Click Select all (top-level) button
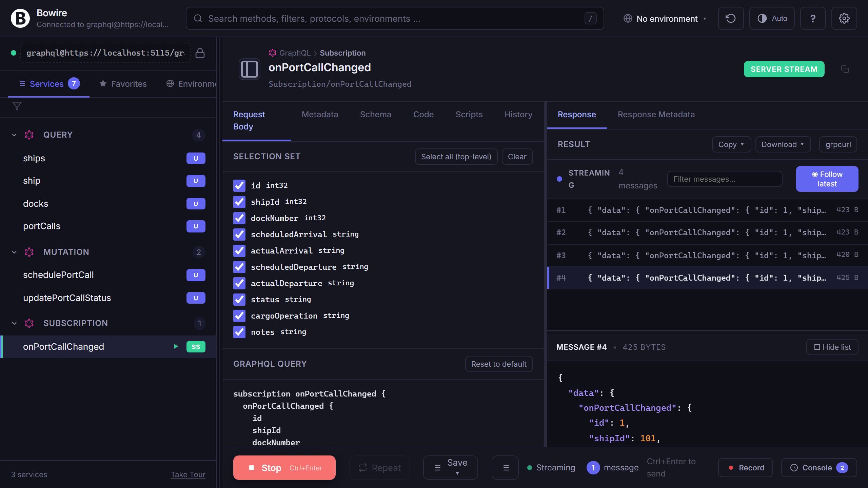 pyautogui.click(x=456, y=157)
